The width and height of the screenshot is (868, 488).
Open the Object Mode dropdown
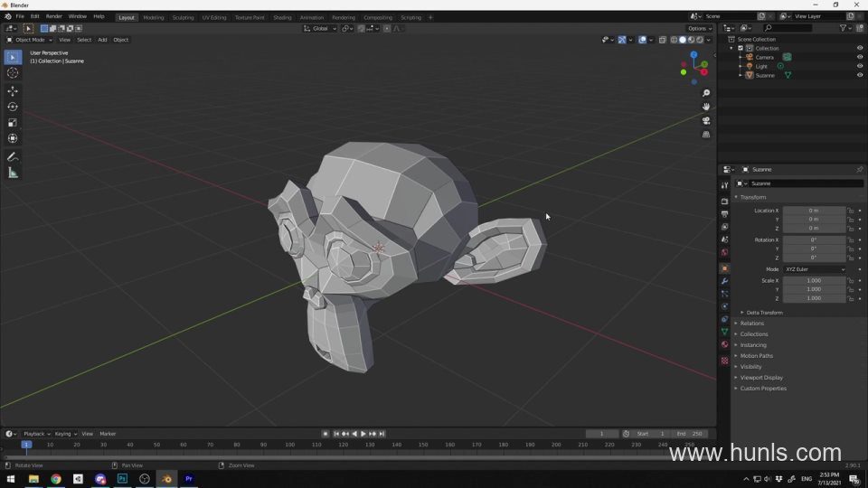29,40
